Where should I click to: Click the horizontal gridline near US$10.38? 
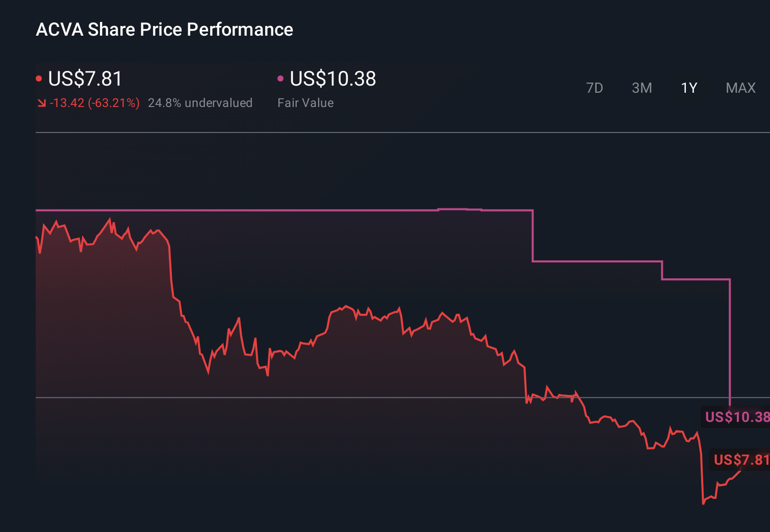point(357,397)
